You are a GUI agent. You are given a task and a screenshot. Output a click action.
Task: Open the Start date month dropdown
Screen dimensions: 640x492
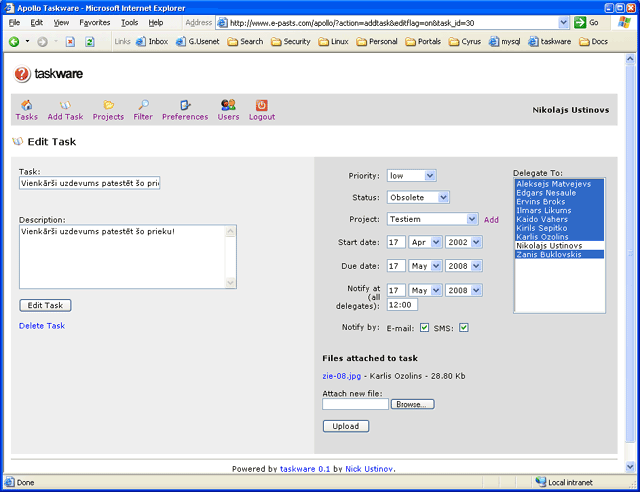pos(425,242)
